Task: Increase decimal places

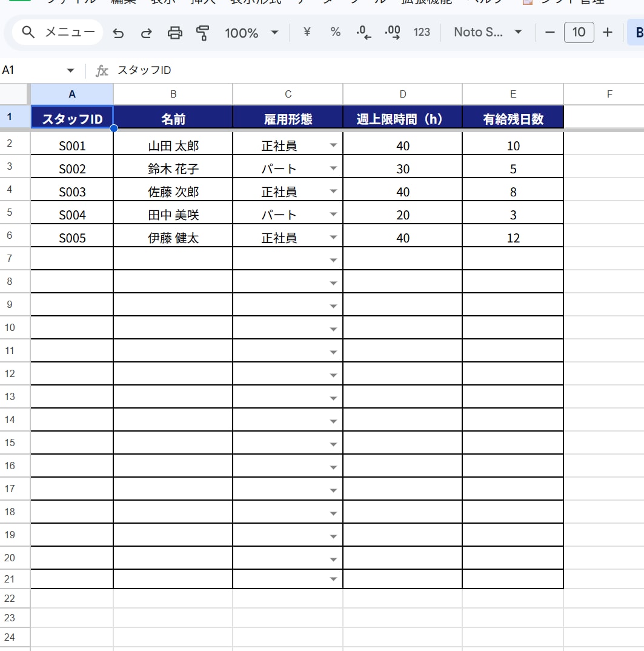Action: pyautogui.click(x=393, y=32)
